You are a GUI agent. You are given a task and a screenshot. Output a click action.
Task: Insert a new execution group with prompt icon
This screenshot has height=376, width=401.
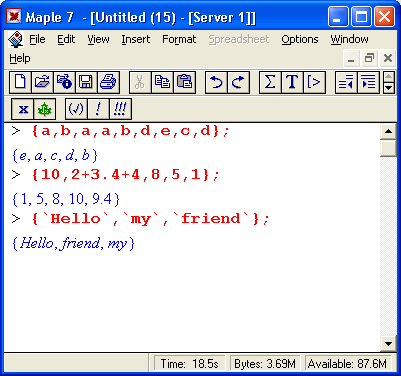tap(314, 82)
